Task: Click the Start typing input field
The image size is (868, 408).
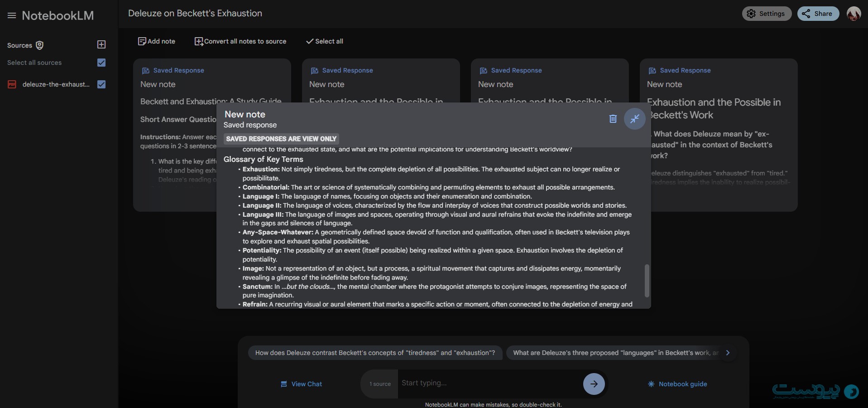Action: 490,384
